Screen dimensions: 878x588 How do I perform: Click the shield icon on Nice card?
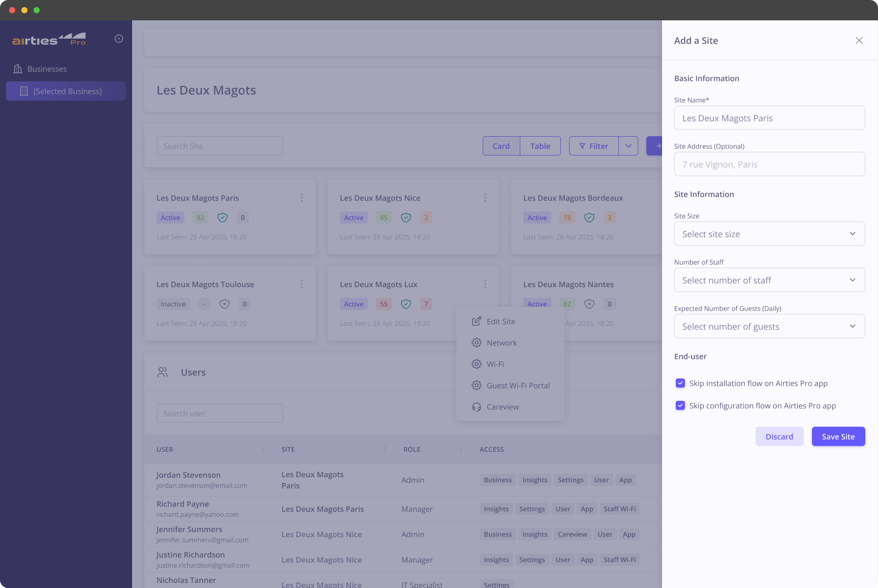(x=406, y=218)
